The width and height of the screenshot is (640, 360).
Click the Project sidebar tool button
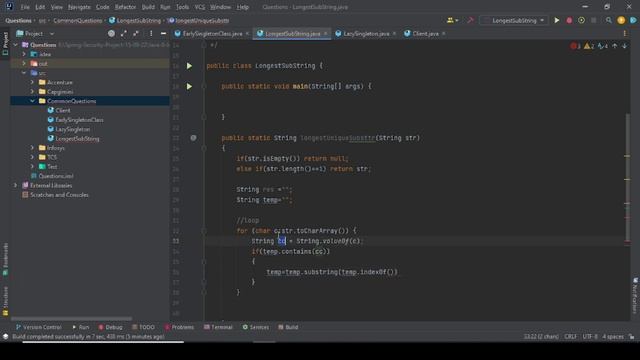pos(5,43)
